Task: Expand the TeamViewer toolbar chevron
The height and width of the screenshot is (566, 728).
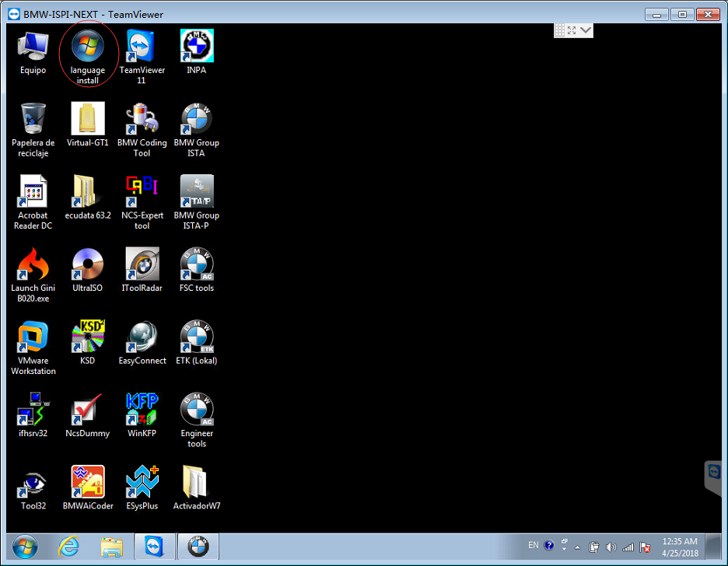Action: click(586, 30)
